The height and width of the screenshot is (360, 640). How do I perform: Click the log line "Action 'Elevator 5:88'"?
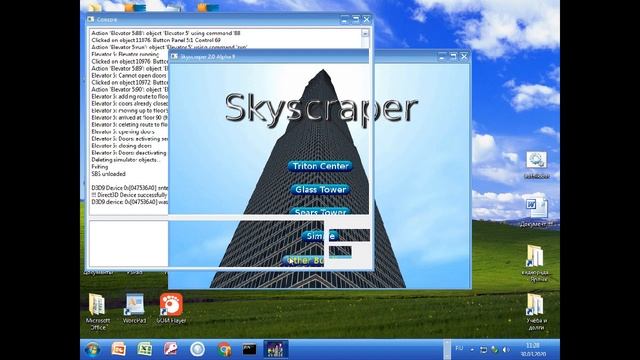tap(166, 33)
